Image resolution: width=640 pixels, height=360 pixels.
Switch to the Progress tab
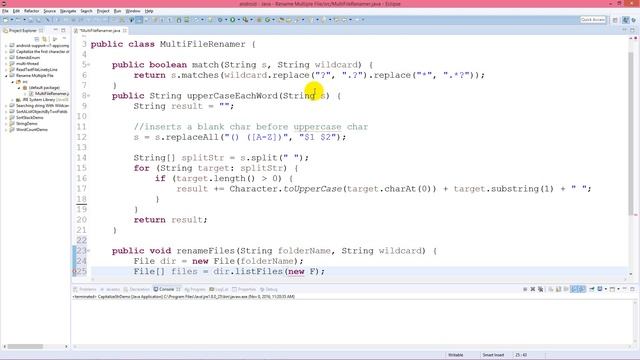click(x=195, y=289)
